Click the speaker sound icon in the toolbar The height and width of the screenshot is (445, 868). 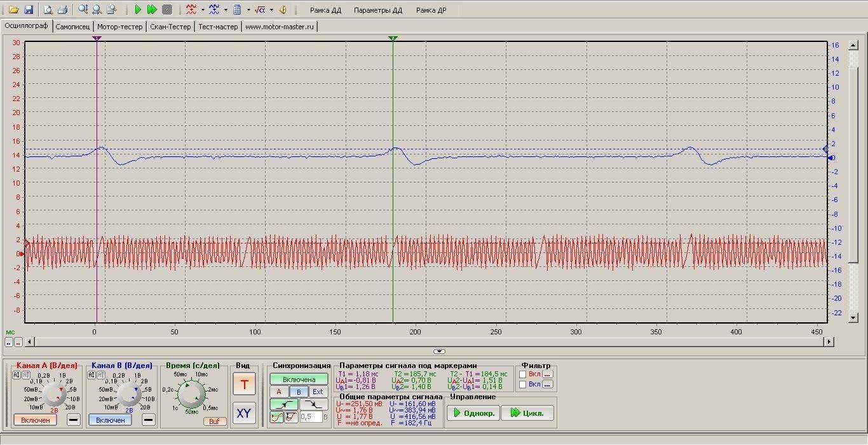coord(283,10)
